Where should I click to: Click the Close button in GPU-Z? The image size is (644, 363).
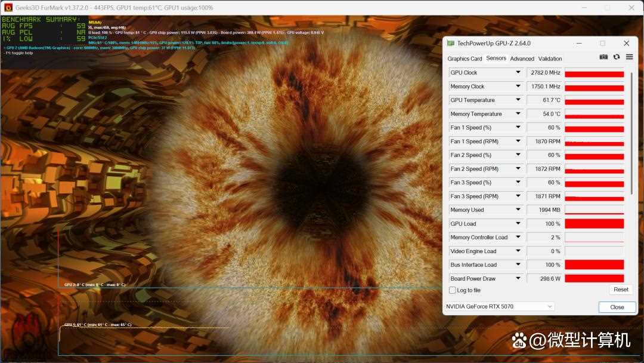617,307
